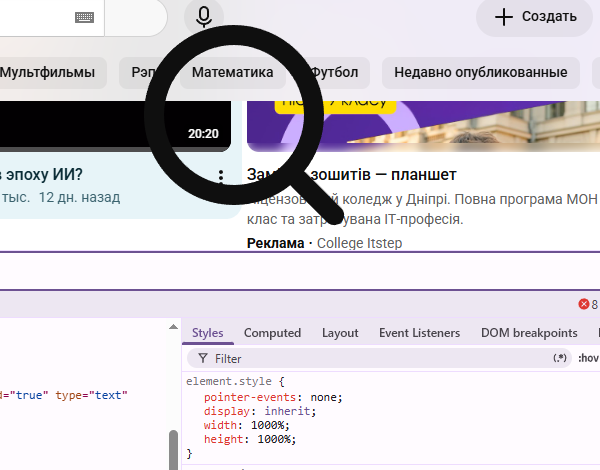Open the on-screen keyboard icon in search box
Viewport: 600px width, 470px height.
[84, 17]
